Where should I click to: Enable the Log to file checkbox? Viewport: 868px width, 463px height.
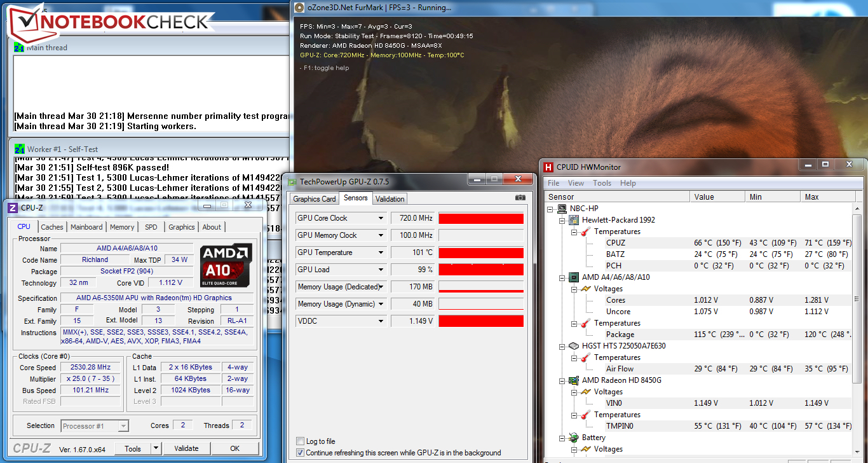tap(301, 441)
